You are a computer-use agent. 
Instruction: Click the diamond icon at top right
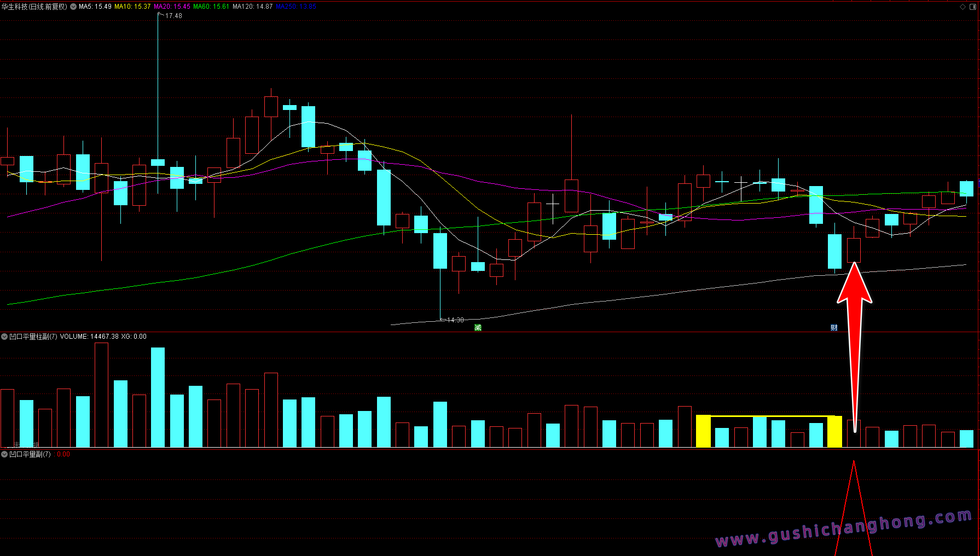pos(962,7)
